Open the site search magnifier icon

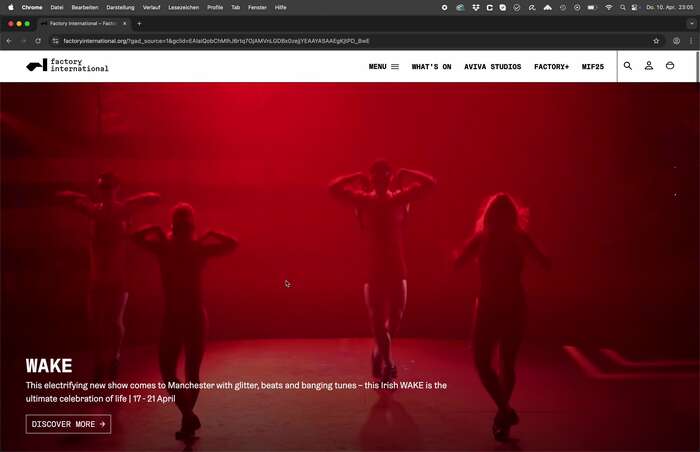coord(628,66)
